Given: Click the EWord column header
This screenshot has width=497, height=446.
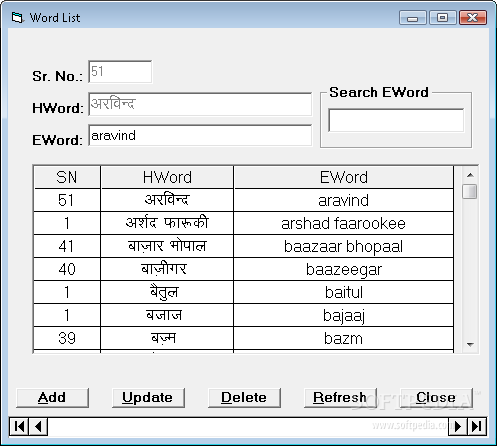Looking at the screenshot, I should (344, 177).
